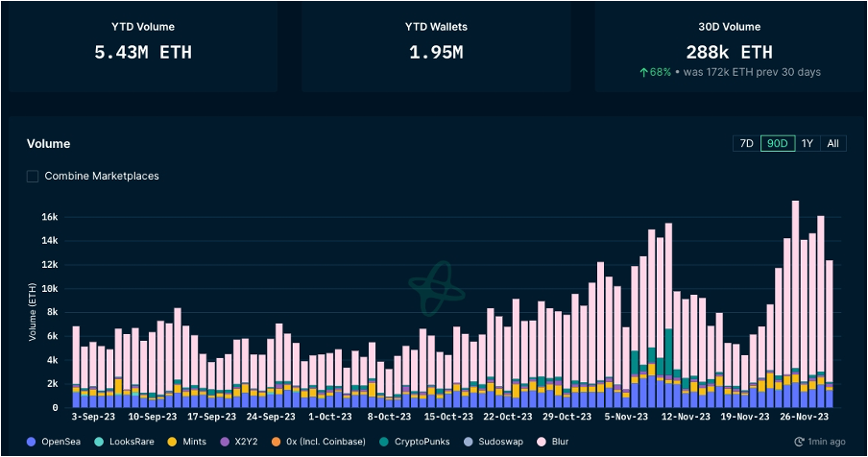Switch chart range to 1Y
The width and height of the screenshot is (868, 457).
pyautogui.click(x=808, y=144)
